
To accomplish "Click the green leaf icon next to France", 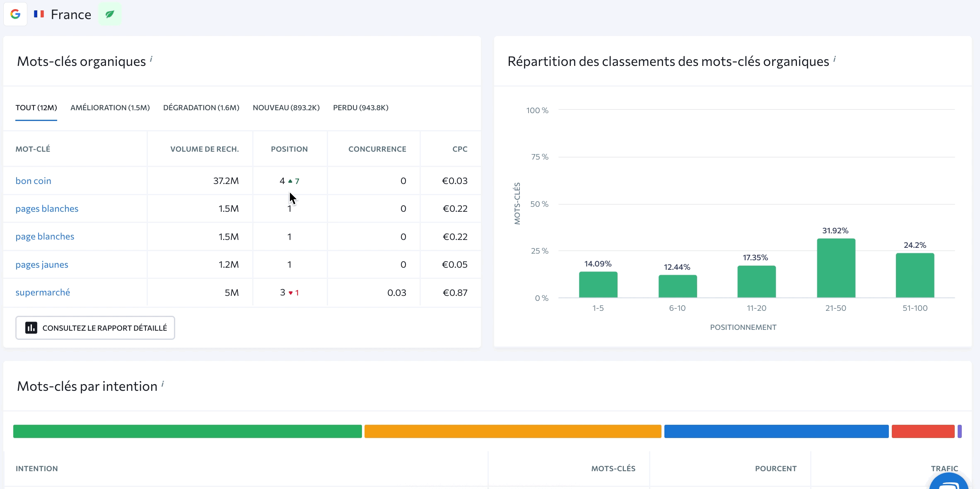I will click(110, 14).
